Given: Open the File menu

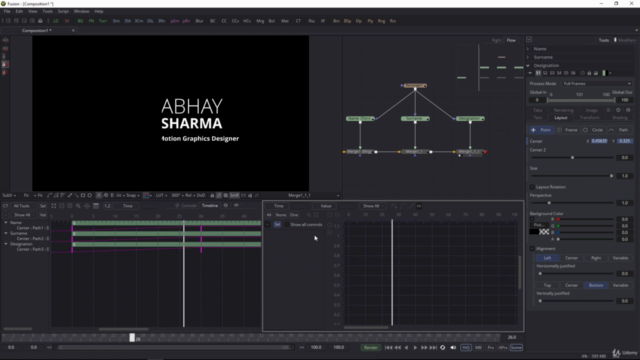Looking at the screenshot, I should tap(7, 11).
